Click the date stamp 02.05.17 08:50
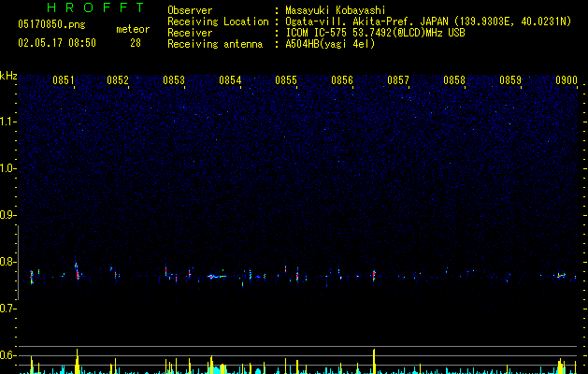 [57, 43]
